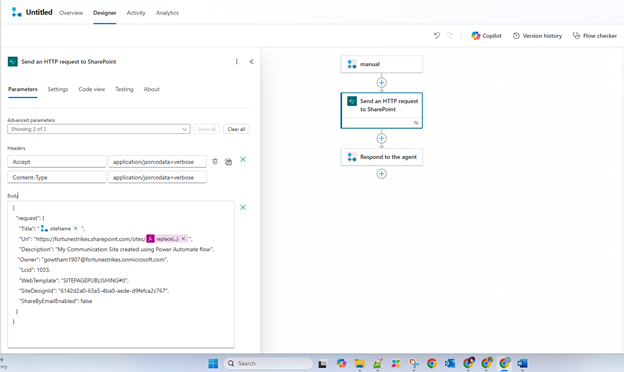Click the Owner line in Body
Screen dimensions: 624x372
[93, 259]
